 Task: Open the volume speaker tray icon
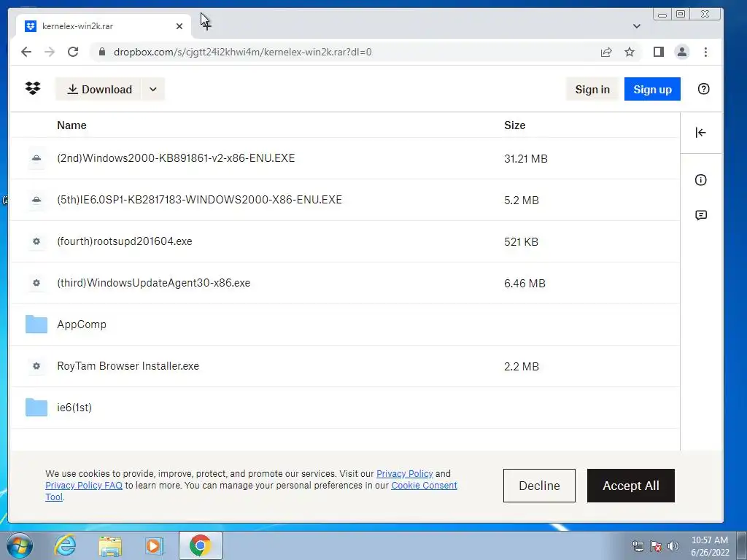(x=673, y=546)
